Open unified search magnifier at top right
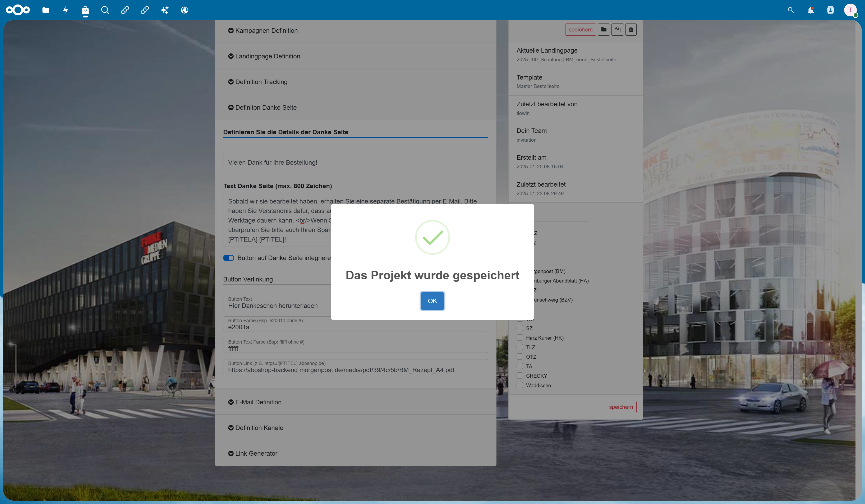This screenshot has width=865, height=504. [x=790, y=10]
